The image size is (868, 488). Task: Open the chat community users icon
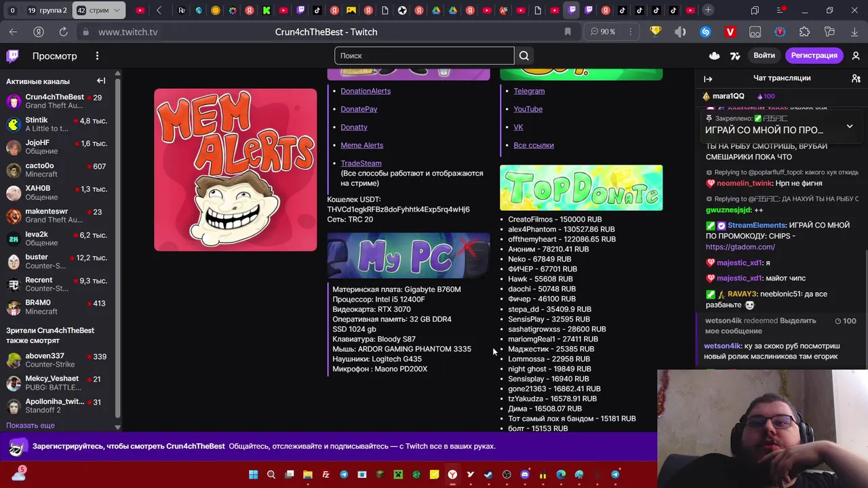tap(856, 79)
